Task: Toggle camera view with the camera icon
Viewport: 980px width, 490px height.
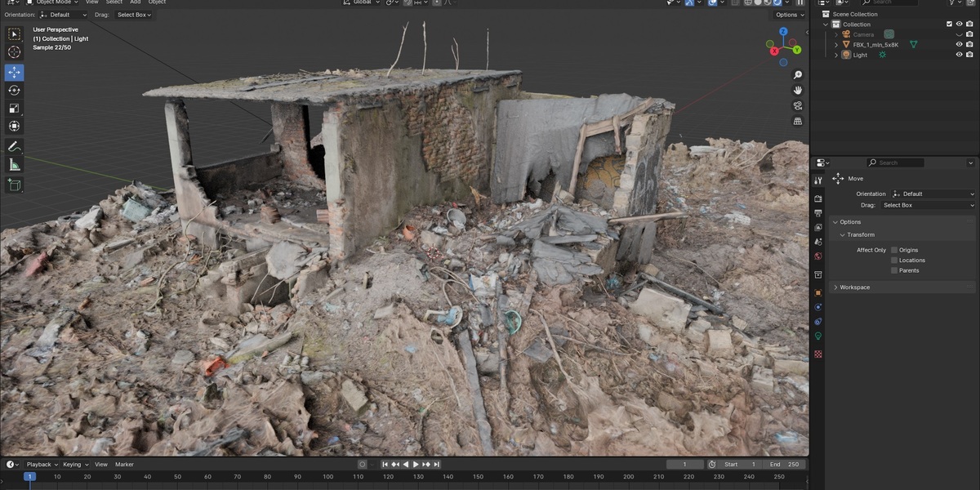Action: (798, 105)
